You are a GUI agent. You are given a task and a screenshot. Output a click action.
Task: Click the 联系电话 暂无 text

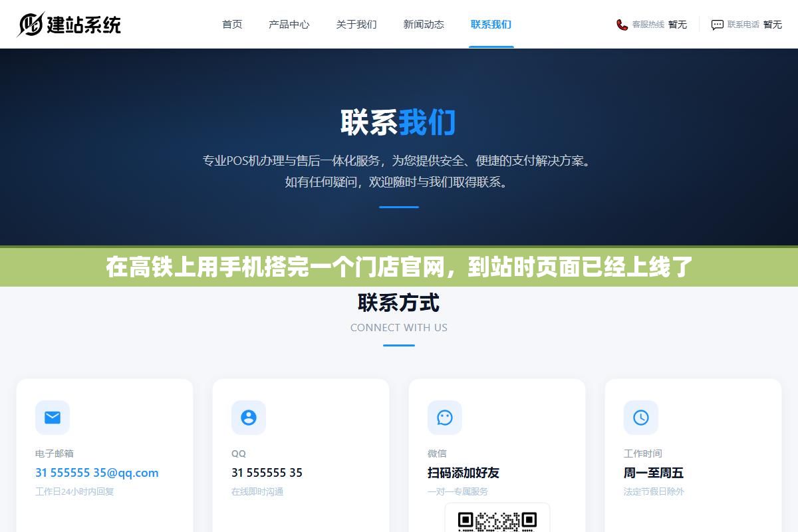click(755, 25)
